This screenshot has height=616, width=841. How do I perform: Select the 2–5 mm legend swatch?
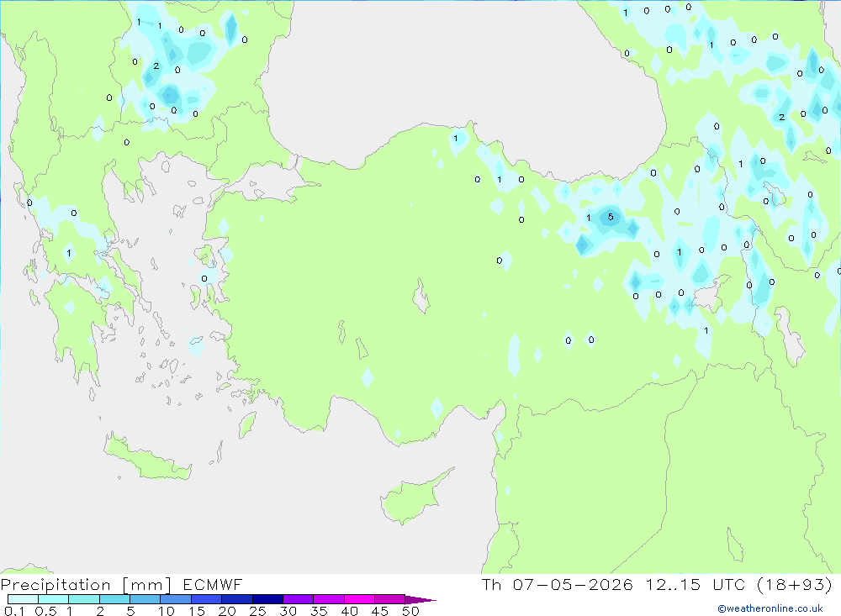pyautogui.click(x=114, y=599)
